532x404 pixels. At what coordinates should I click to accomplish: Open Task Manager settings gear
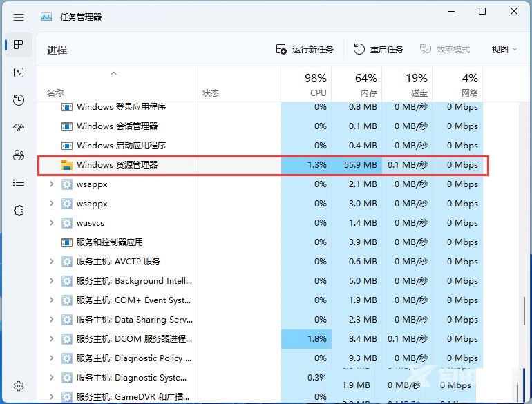tap(19, 386)
